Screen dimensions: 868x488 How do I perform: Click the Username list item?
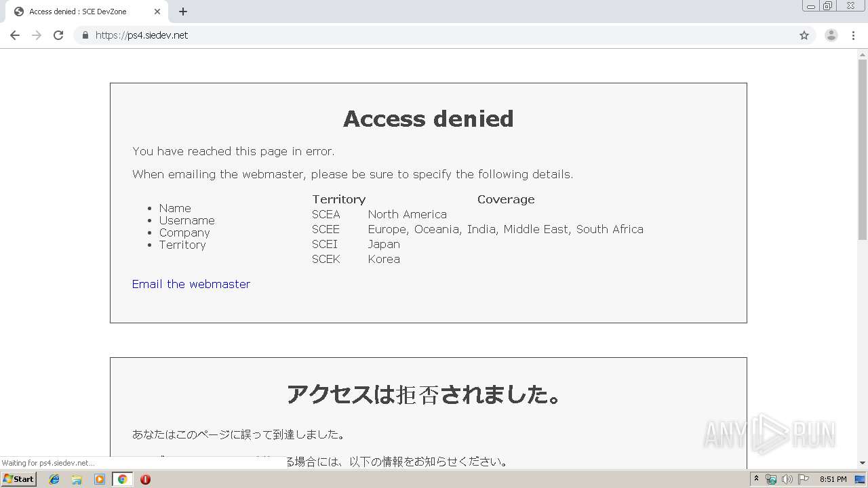tap(187, 220)
